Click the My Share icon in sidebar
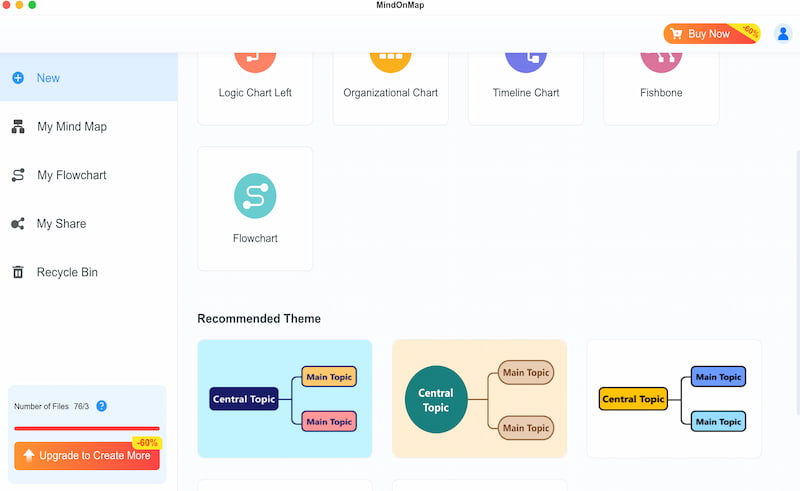800x491 pixels. point(18,224)
